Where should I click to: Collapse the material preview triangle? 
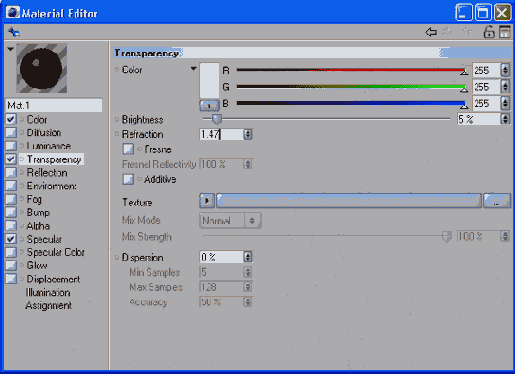click(10, 49)
